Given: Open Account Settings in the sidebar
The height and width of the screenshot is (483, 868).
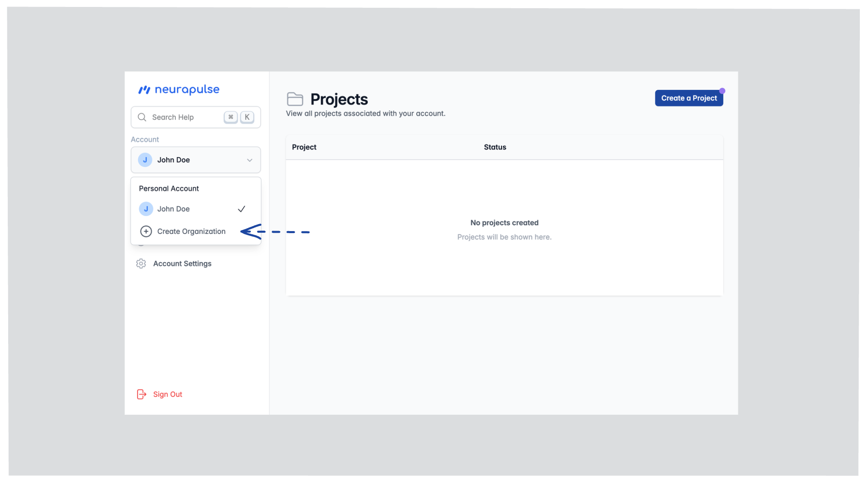Looking at the screenshot, I should tap(182, 264).
